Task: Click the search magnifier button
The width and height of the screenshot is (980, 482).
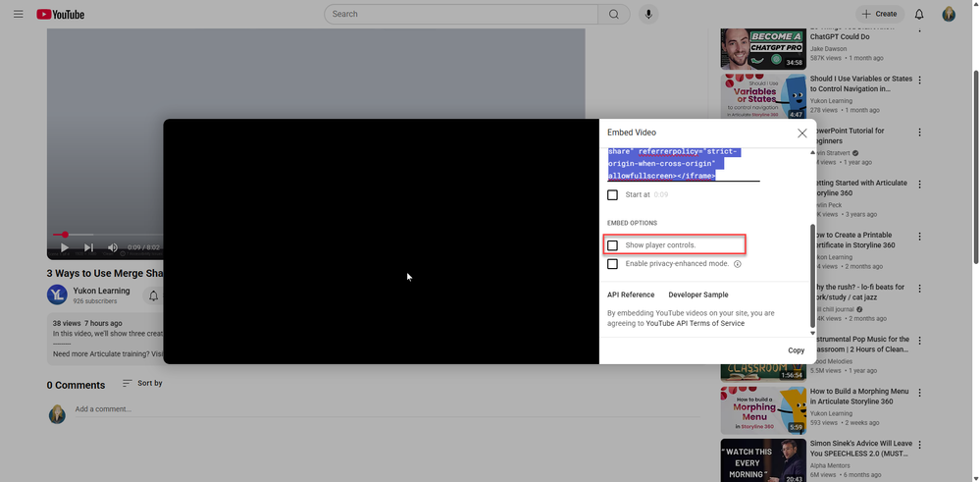Action: (x=614, y=14)
